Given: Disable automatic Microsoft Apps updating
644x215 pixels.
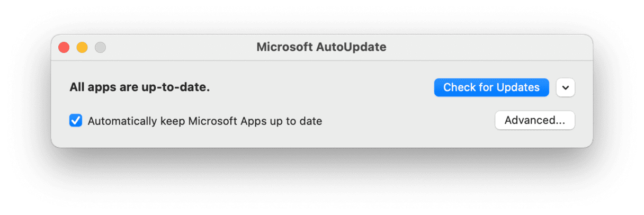Looking at the screenshot, I should tap(76, 121).
